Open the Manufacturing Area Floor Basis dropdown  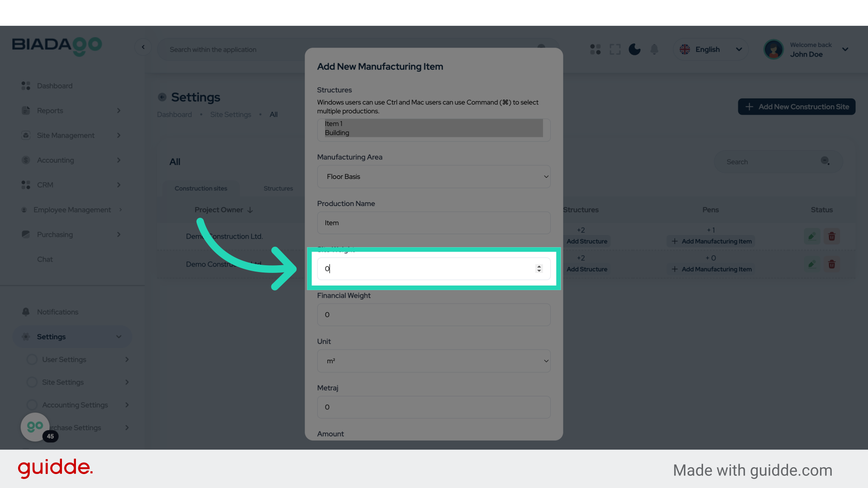(x=434, y=177)
